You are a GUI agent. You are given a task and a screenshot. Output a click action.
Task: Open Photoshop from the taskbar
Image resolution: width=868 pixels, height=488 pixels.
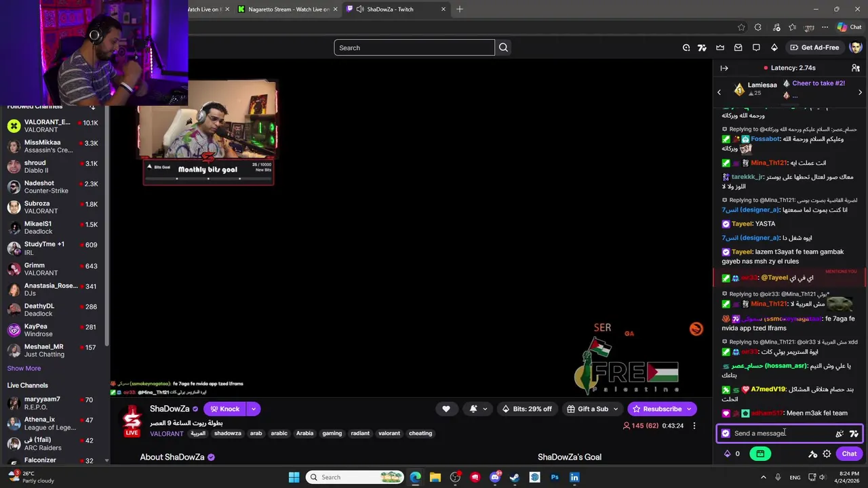point(555,477)
